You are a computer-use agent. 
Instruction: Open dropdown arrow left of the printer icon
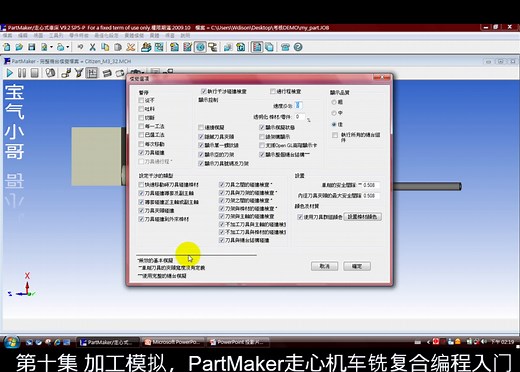51,47
